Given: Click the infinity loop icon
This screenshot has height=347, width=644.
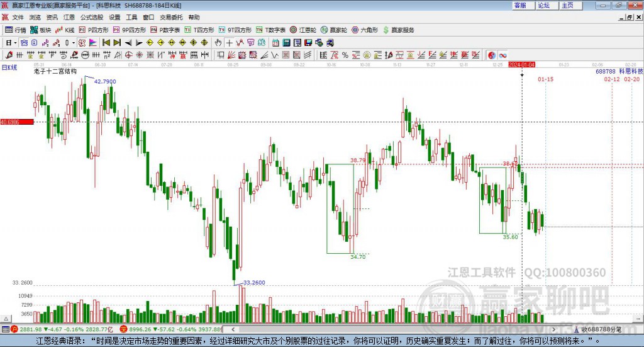Looking at the screenshot, I should (502, 55).
